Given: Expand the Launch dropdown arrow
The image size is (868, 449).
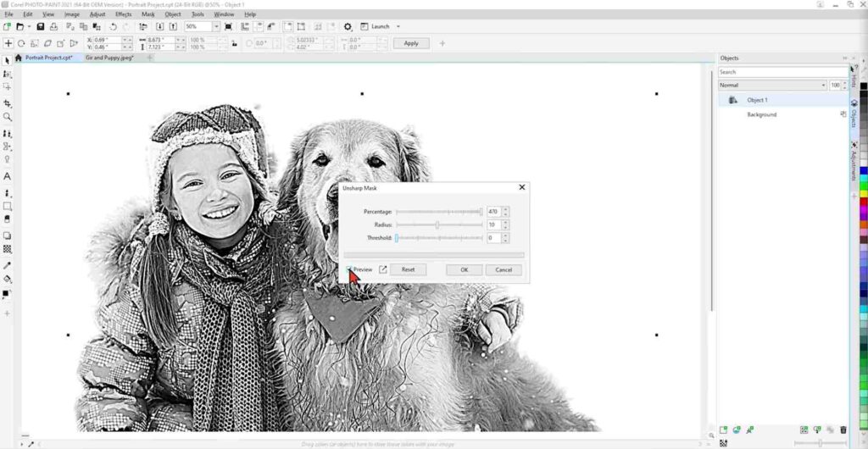Looking at the screenshot, I should [398, 26].
